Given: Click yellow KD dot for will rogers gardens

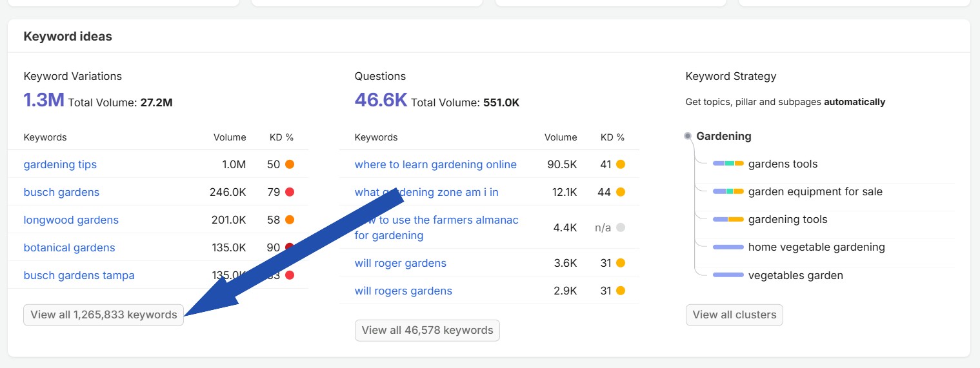Looking at the screenshot, I should tap(621, 291).
